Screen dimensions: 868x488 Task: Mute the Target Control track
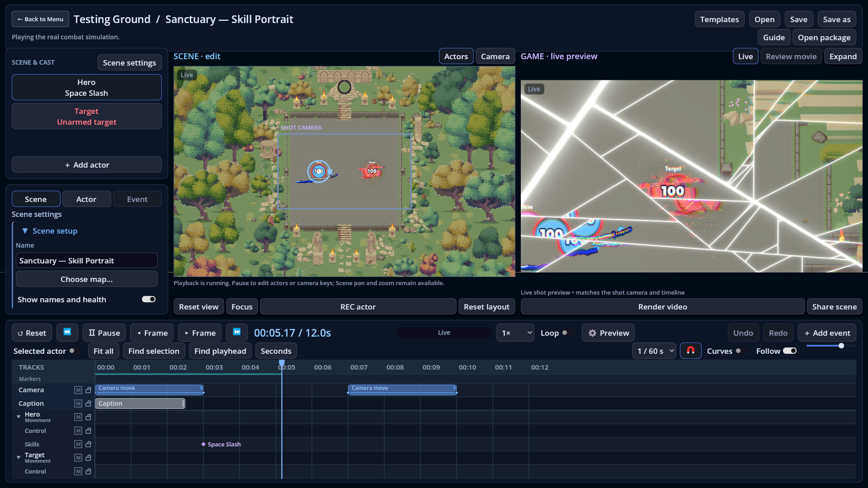point(78,471)
